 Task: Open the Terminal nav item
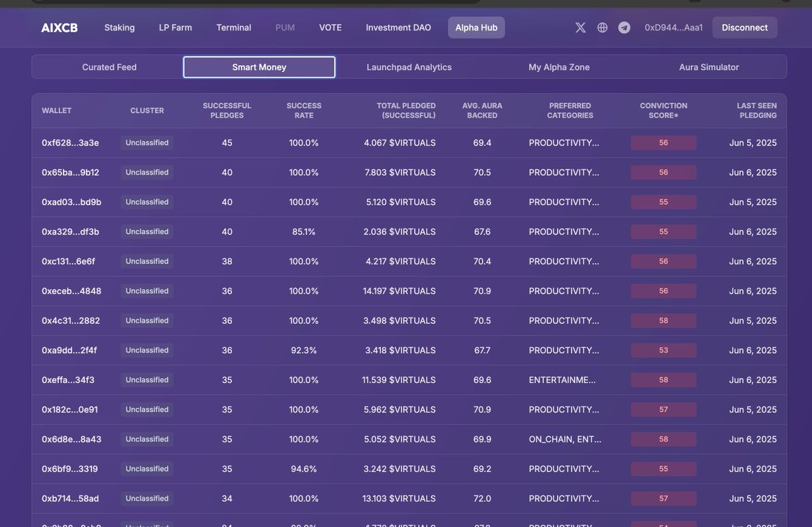click(x=233, y=28)
